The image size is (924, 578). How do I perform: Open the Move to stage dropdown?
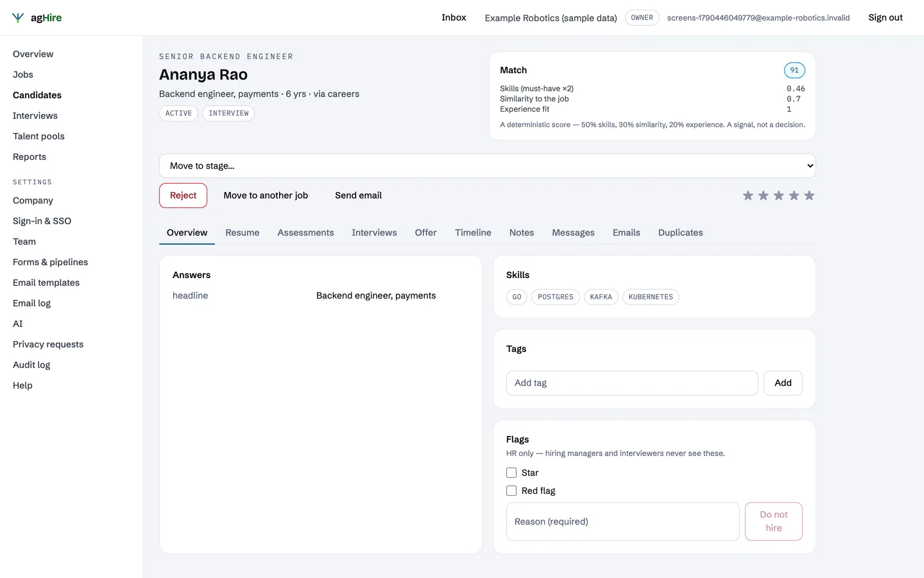coord(488,166)
